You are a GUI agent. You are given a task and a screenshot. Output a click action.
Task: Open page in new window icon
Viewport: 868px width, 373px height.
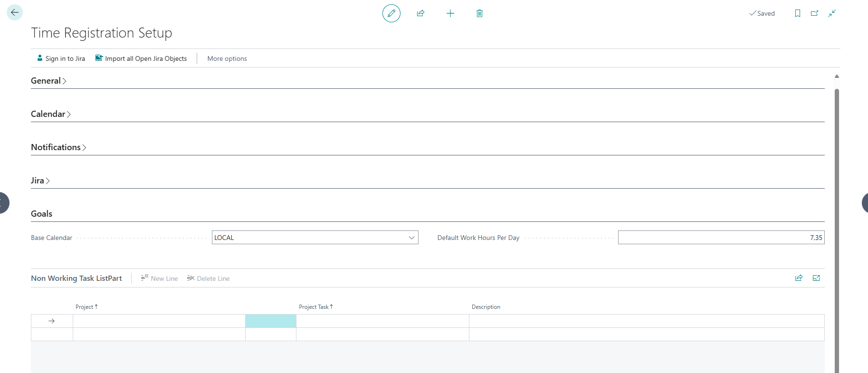pyautogui.click(x=814, y=13)
